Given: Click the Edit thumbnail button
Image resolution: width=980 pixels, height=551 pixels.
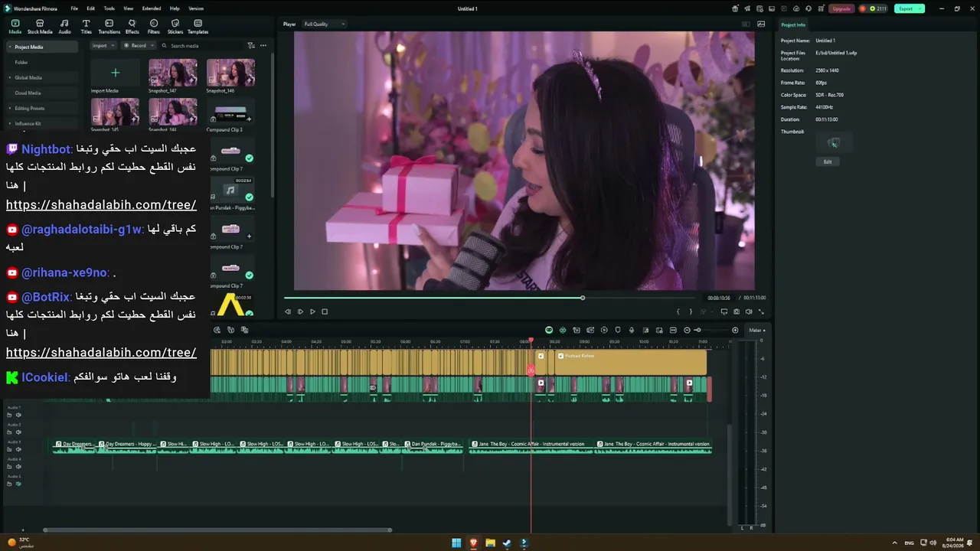Looking at the screenshot, I should click(828, 161).
